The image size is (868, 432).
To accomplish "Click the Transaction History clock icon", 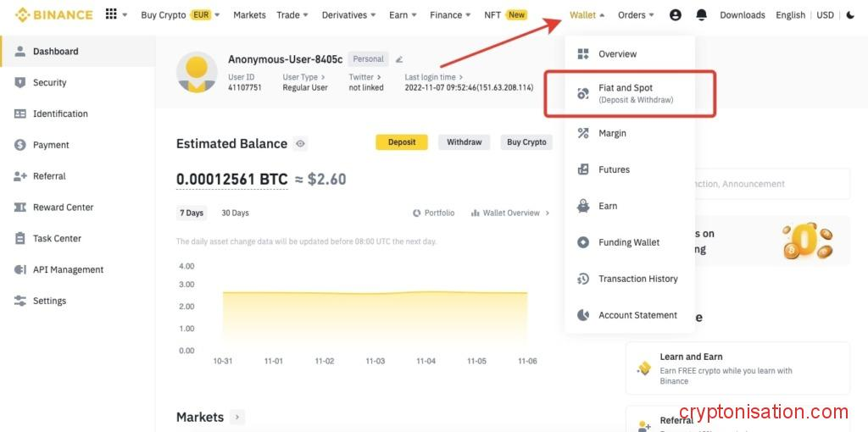I will (583, 279).
